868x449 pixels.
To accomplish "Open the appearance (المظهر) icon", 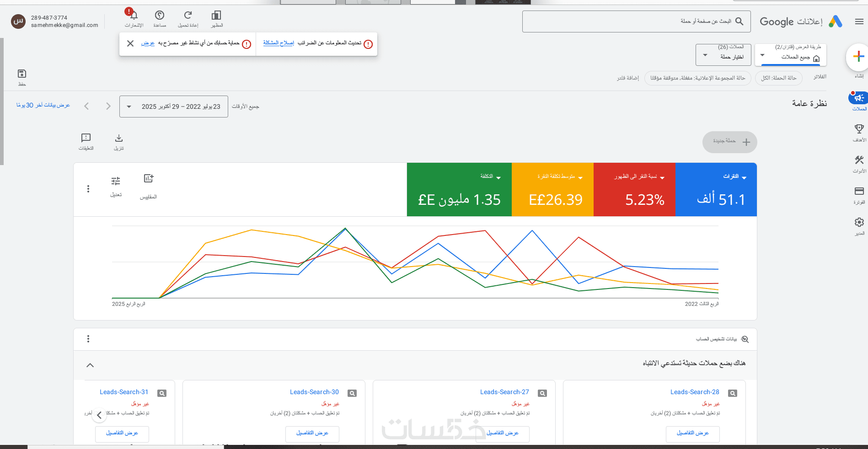I will pyautogui.click(x=217, y=16).
